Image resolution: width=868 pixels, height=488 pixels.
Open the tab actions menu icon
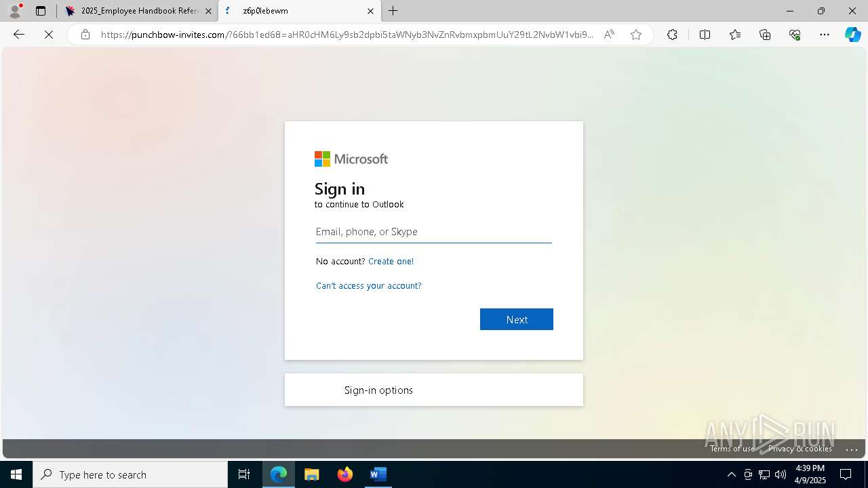[41, 11]
